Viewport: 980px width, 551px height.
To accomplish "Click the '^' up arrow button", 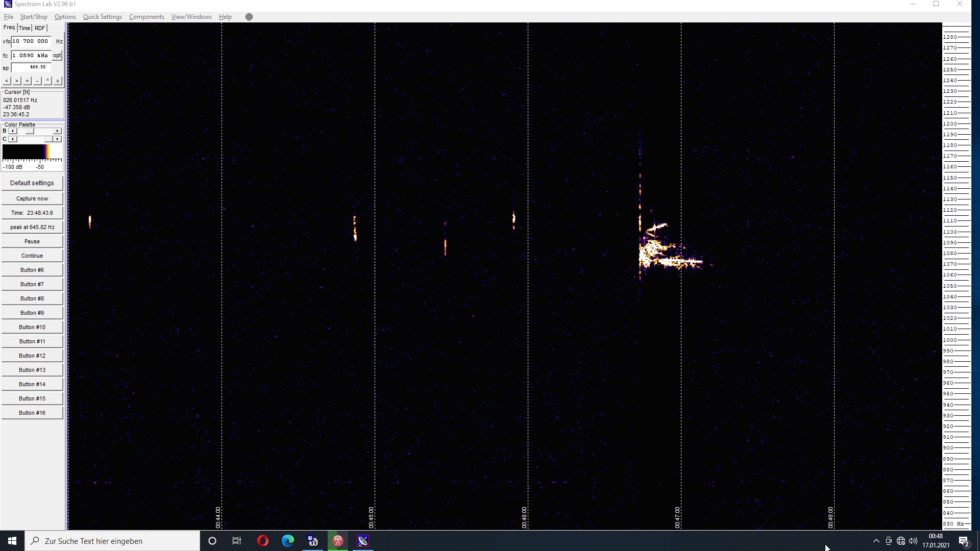I will 47,81.
